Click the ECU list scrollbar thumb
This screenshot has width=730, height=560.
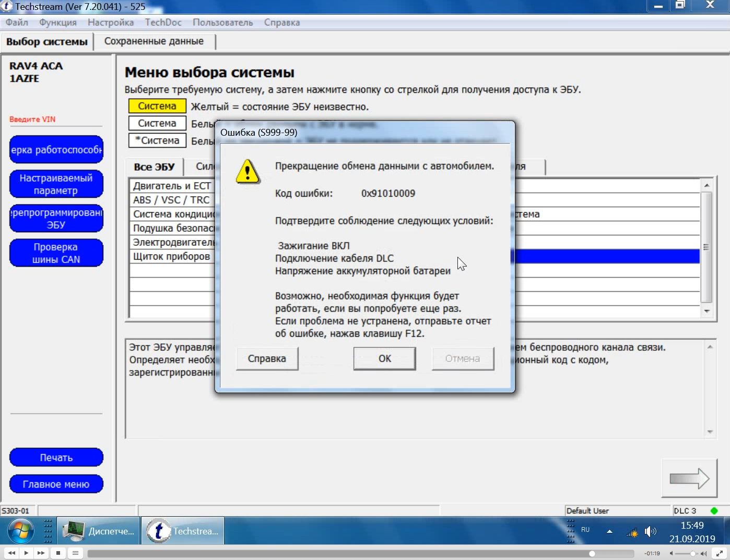[x=707, y=247]
